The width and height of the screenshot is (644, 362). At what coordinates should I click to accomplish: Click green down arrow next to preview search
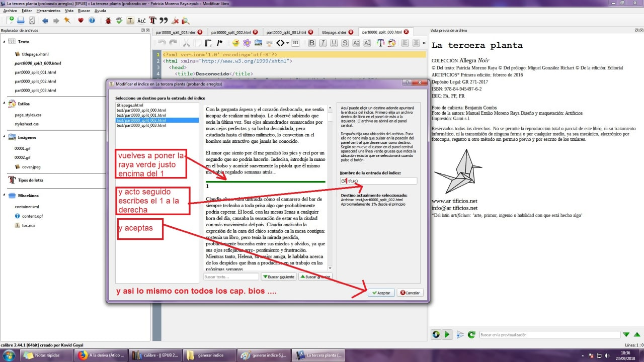pos(626,334)
